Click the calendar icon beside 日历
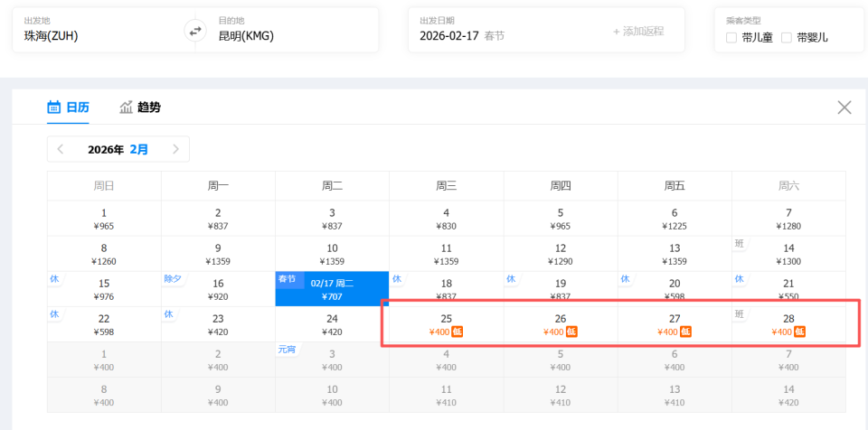This screenshot has height=430, width=868. tap(53, 107)
